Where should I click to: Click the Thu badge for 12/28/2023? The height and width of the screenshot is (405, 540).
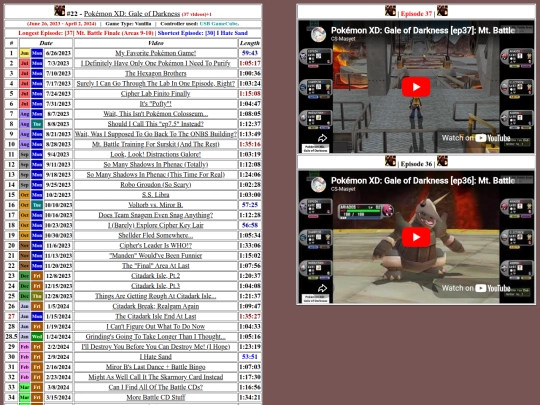click(x=37, y=296)
